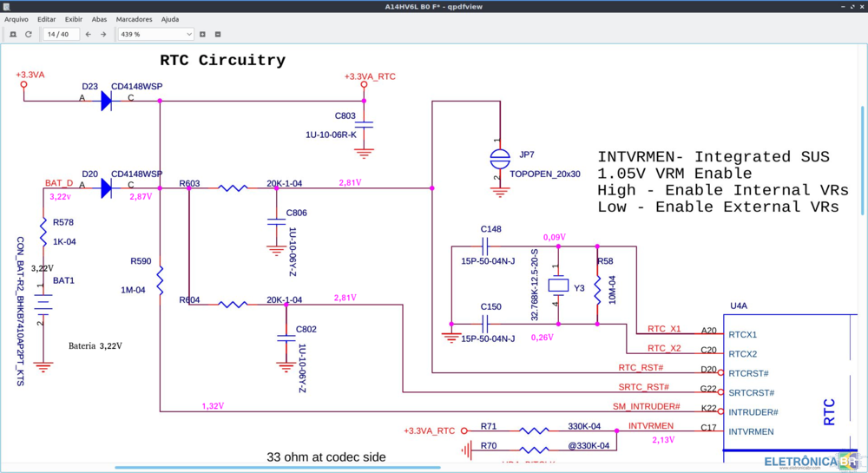Screen dimensions: 868x473
Task: Open the Exibir menu
Action: pos(74,19)
